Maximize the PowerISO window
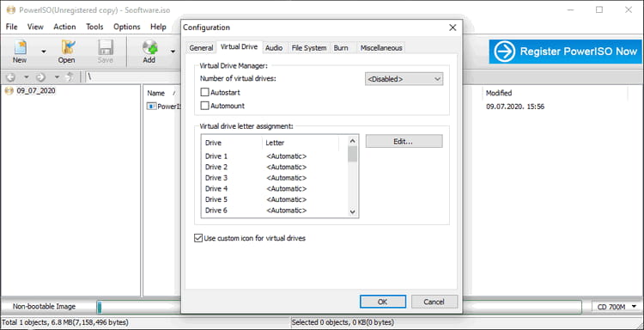644x330 pixels. coord(599,9)
